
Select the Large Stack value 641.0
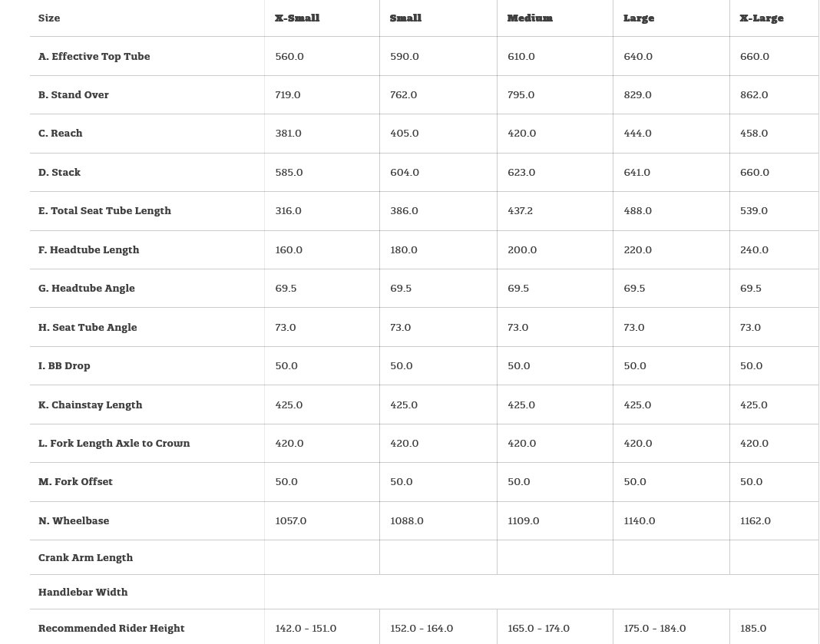click(x=637, y=173)
